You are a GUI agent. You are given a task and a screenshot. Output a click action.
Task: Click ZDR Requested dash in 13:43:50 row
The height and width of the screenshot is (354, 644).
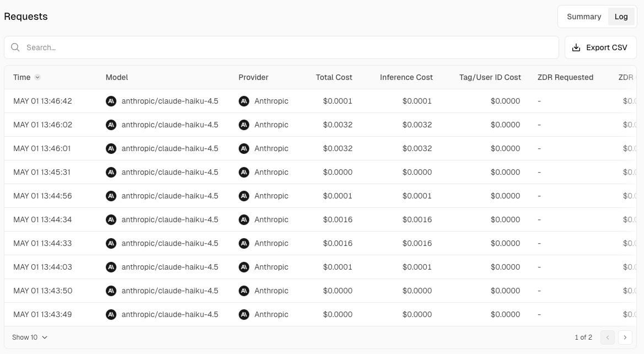[539, 291]
